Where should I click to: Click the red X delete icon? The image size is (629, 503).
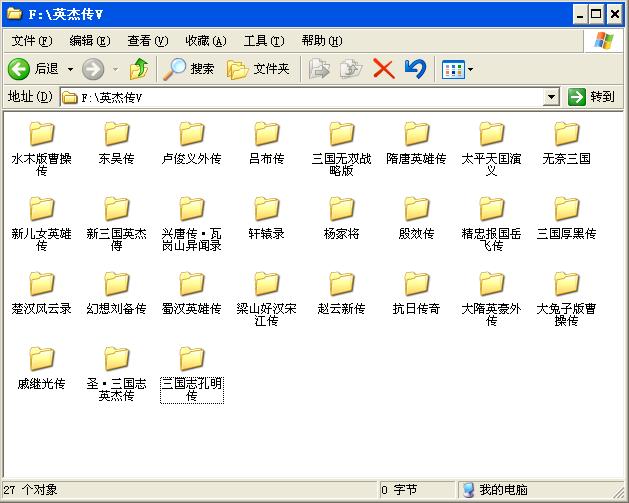click(383, 69)
